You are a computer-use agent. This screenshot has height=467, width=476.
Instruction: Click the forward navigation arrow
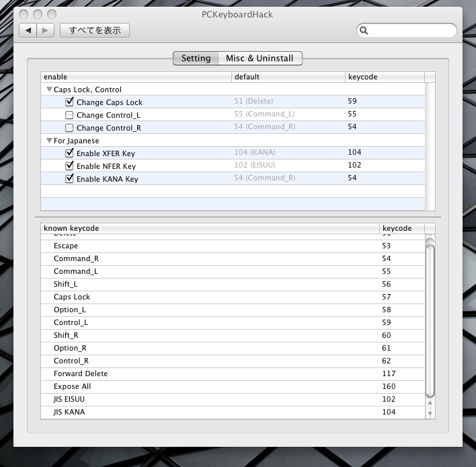click(x=45, y=30)
